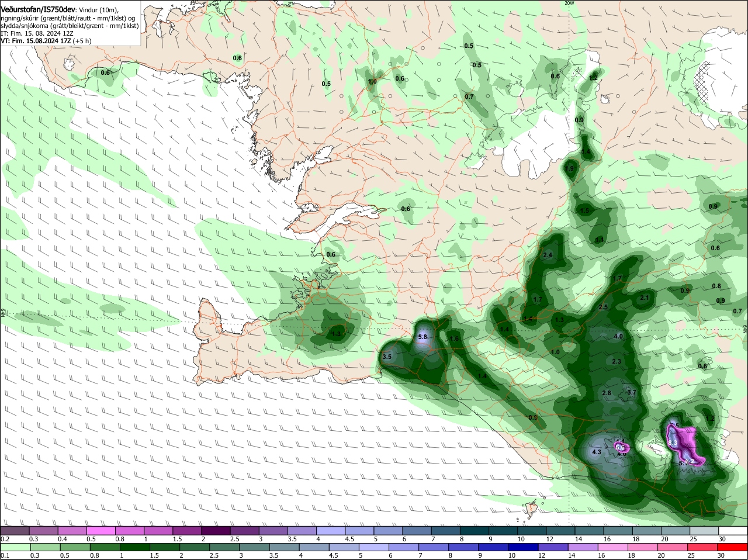This screenshot has width=748, height=560.
Task: Click the light periwinkle top-row swatch labeled 4
Action: [x=331, y=531]
